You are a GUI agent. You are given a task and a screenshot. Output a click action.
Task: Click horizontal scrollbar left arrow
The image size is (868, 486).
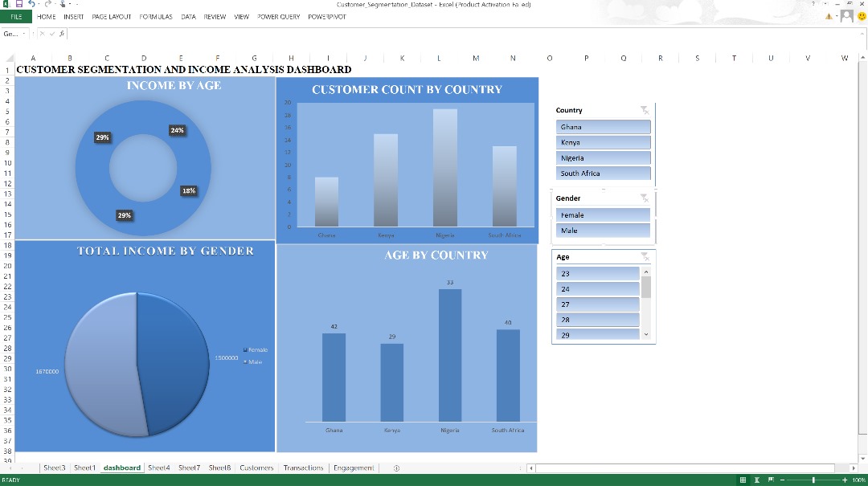click(x=531, y=468)
